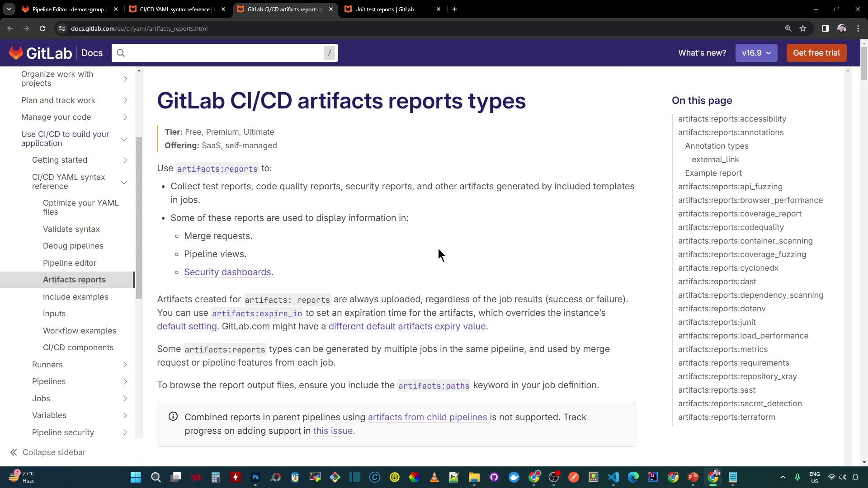Jump to artifacts:reports:junit in page outline
868x488 pixels.
point(717,322)
